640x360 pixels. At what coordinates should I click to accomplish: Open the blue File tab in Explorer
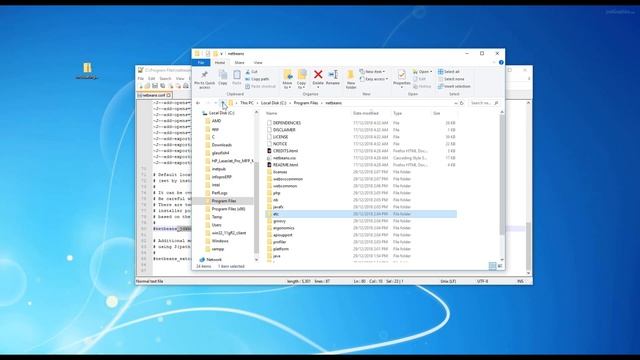pos(201,62)
